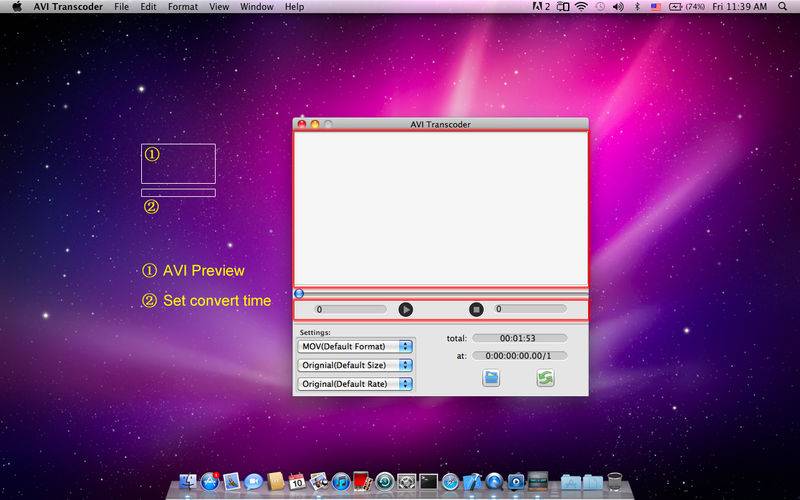Open the Wi-Fi status menu
Image resolution: width=800 pixels, height=500 pixels.
point(581,7)
